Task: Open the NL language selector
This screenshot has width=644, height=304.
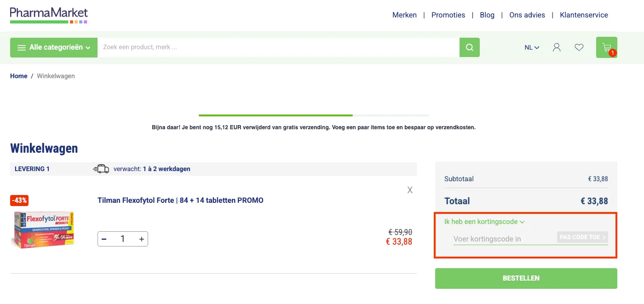Action: click(531, 47)
